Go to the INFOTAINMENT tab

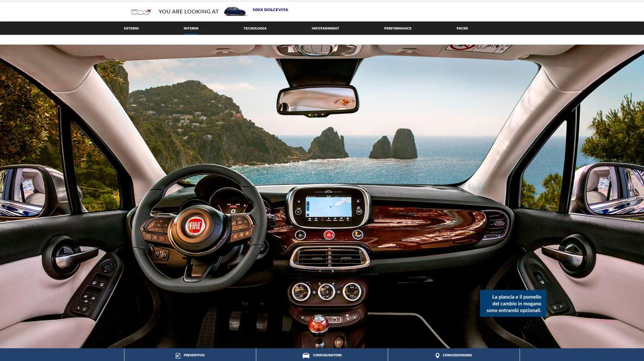click(325, 28)
